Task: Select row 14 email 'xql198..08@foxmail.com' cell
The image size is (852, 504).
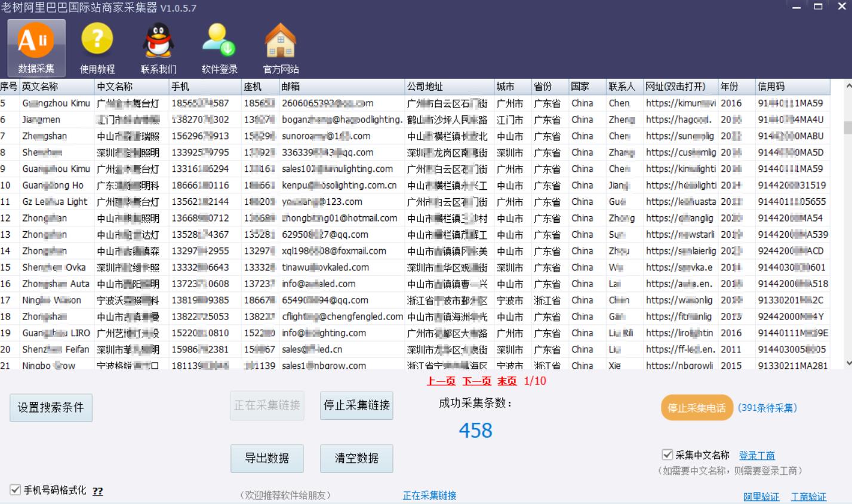Action: pyautogui.click(x=342, y=251)
